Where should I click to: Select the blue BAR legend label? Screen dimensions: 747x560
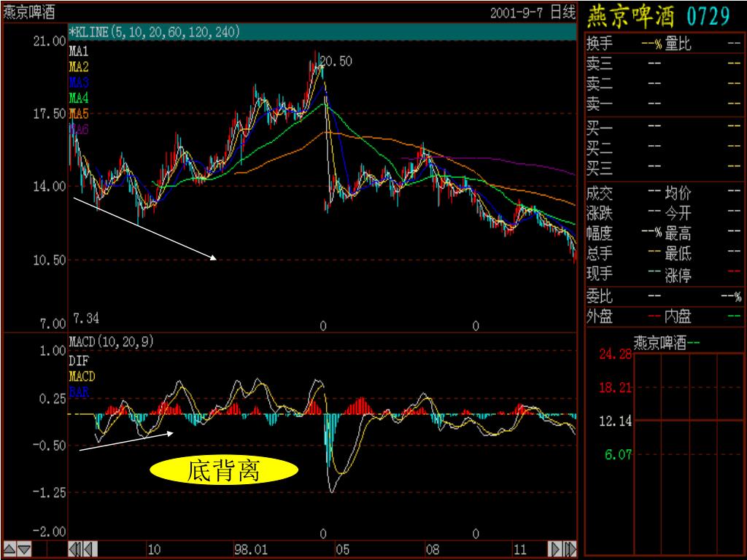tap(79, 392)
